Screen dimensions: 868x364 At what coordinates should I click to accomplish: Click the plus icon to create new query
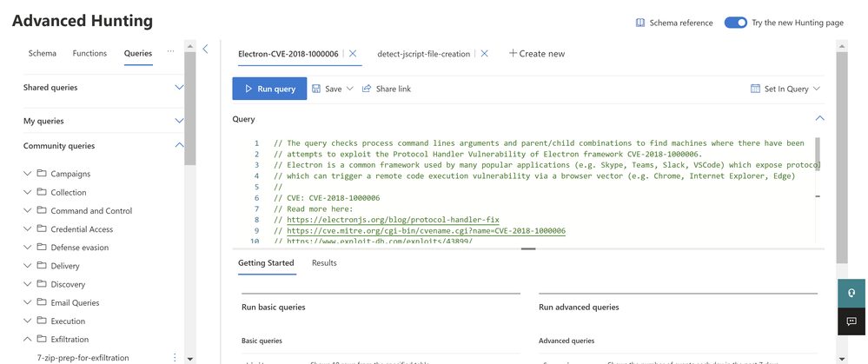click(513, 54)
